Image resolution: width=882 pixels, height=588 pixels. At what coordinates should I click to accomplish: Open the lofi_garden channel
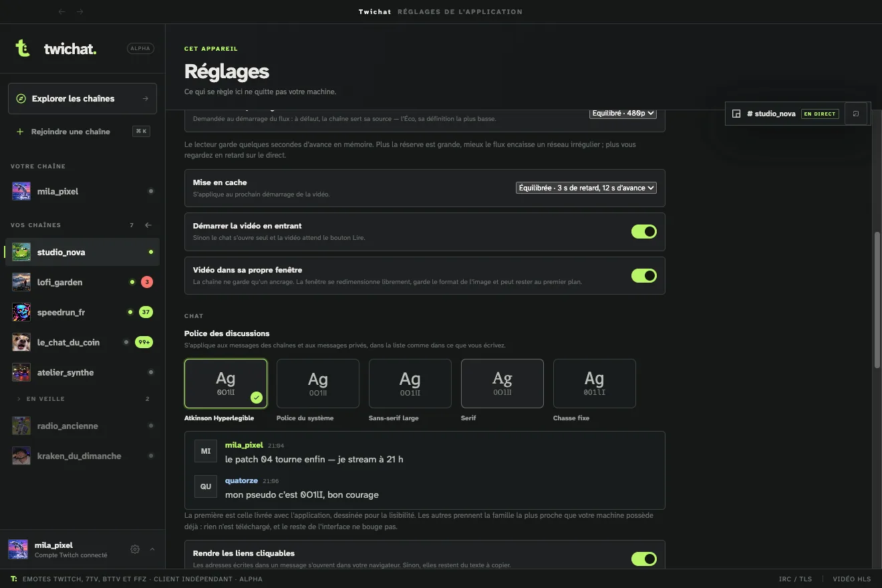coord(82,282)
